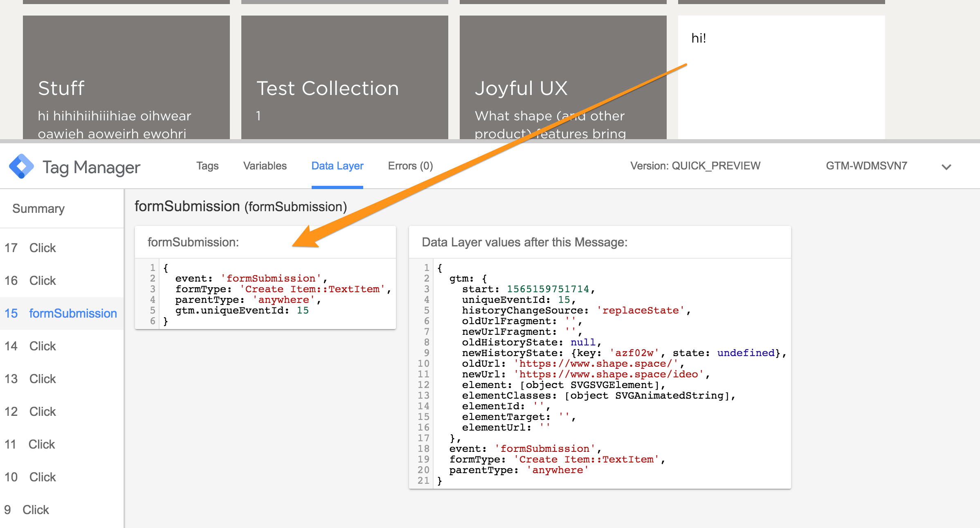Open the Data Layer tab
The width and height of the screenshot is (980, 528).
click(x=337, y=166)
